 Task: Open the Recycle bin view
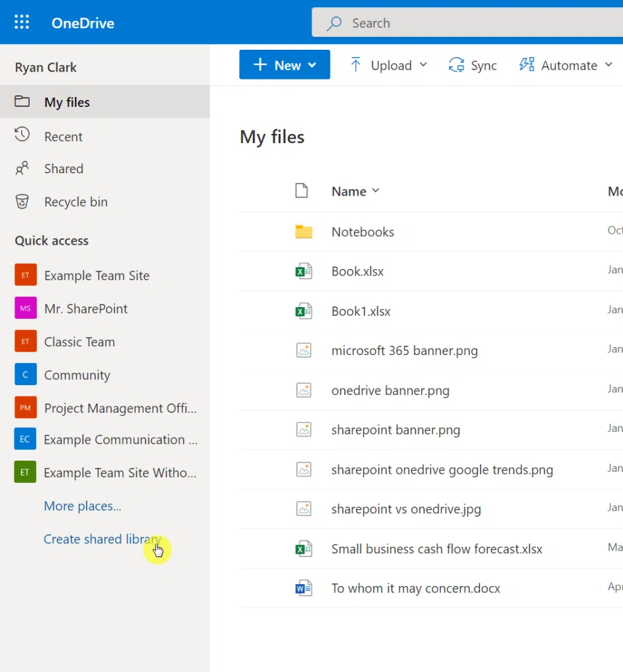click(x=76, y=202)
